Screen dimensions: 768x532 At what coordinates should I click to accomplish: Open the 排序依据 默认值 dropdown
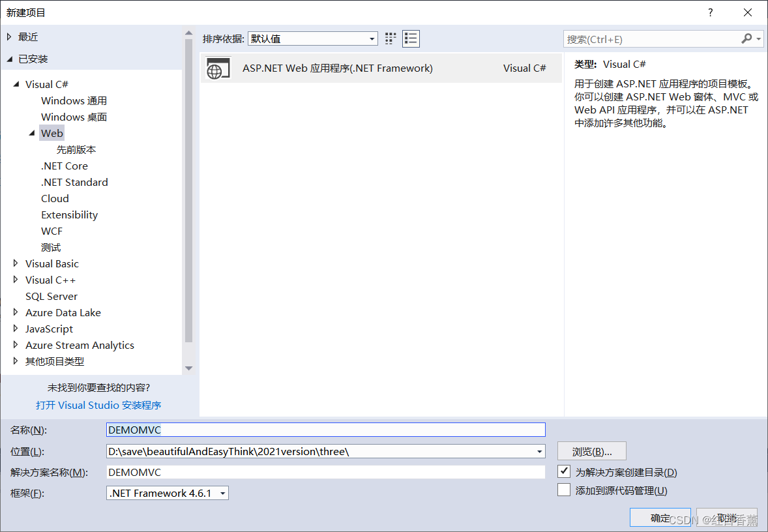[x=312, y=38]
